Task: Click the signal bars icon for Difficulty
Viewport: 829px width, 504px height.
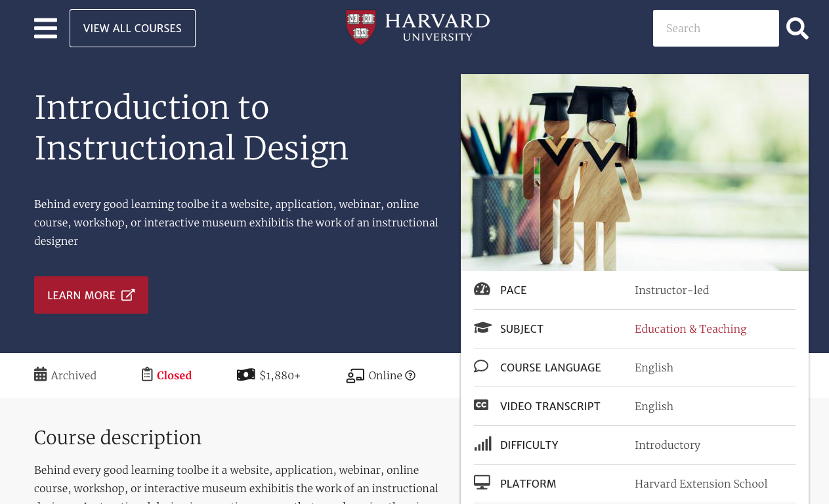Action: (x=482, y=444)
